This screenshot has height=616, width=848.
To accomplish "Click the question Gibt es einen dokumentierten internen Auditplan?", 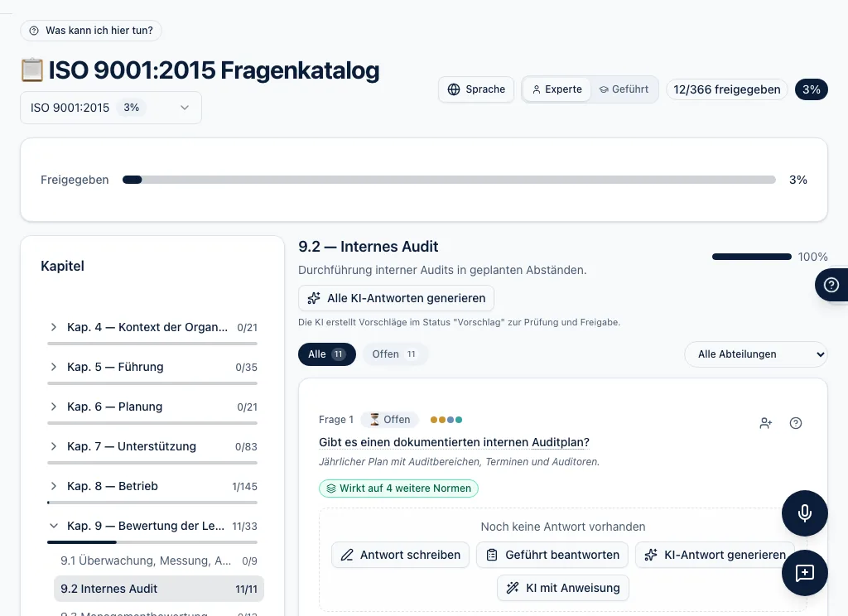I will (455, 442).
